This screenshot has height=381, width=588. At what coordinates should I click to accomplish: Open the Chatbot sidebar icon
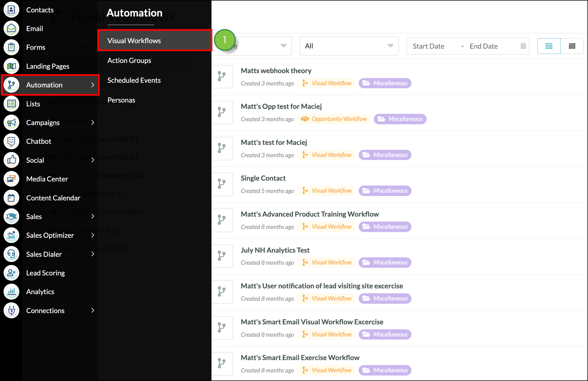pyautogui.click(x=11, y=141)
